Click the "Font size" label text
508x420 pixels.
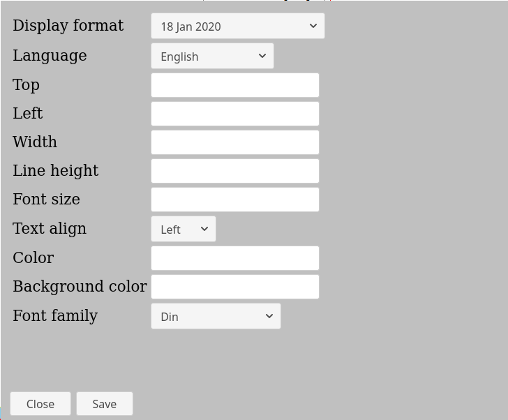[x=46, y=200]
